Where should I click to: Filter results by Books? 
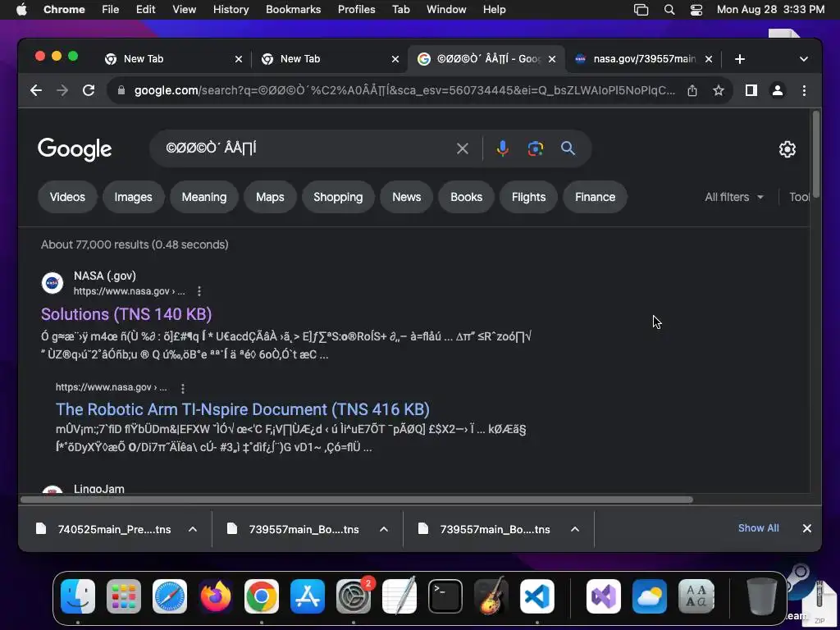(466, 197)
